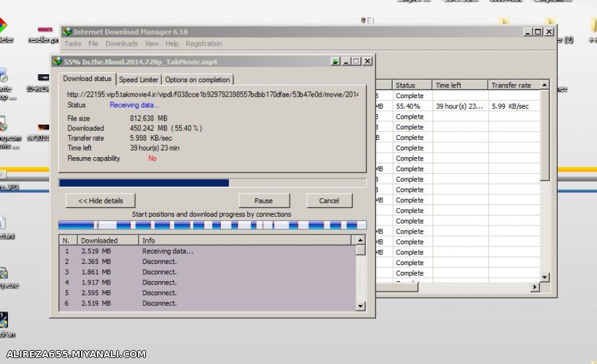Click the 39 hour(s) 23... time left cell

[460, 106]
